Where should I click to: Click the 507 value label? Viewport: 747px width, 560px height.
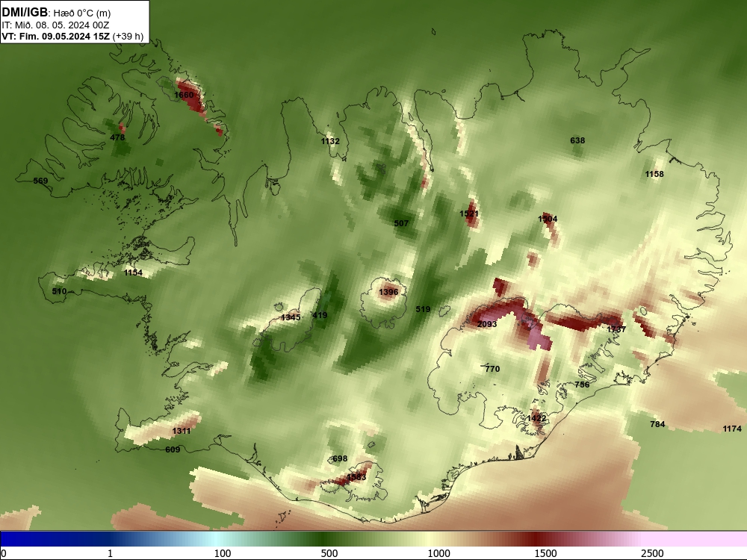[401, 223]
